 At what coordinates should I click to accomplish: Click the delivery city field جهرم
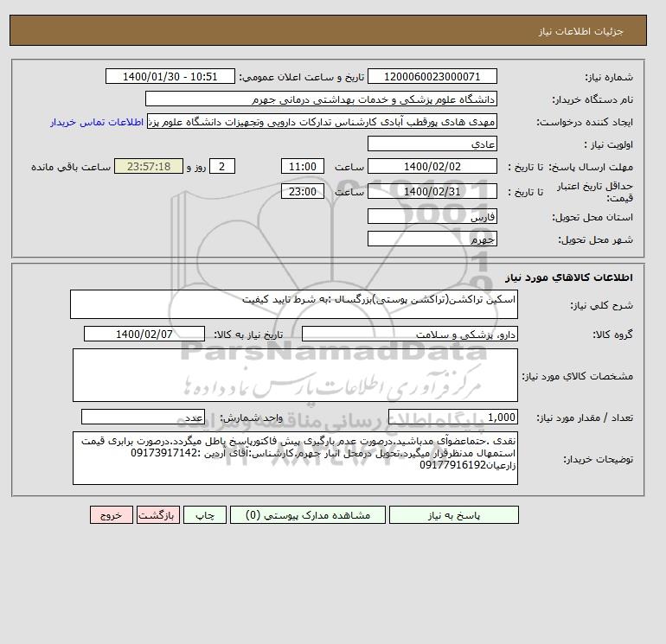point(432,239)
